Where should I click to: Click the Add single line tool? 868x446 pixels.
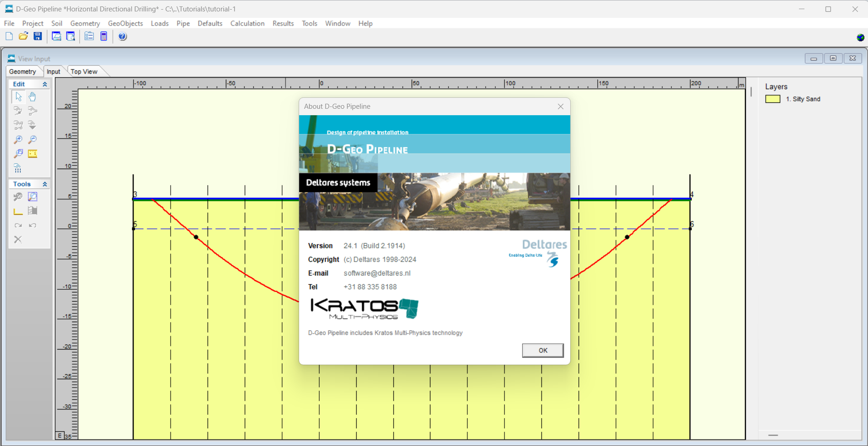tap(32, 111)
